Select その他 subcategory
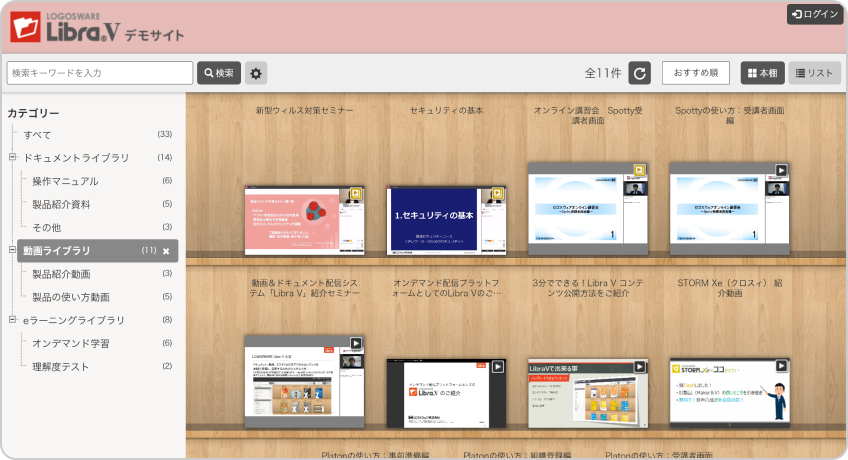The width and height of the screenshot is (848, 460). 47,228
